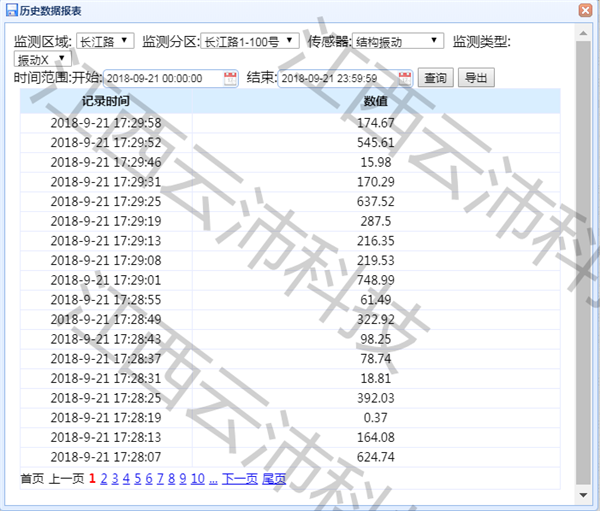Click the ... more pages link
Screen dimensions: 600x511
pyautogui.click(x=214, y=478)
